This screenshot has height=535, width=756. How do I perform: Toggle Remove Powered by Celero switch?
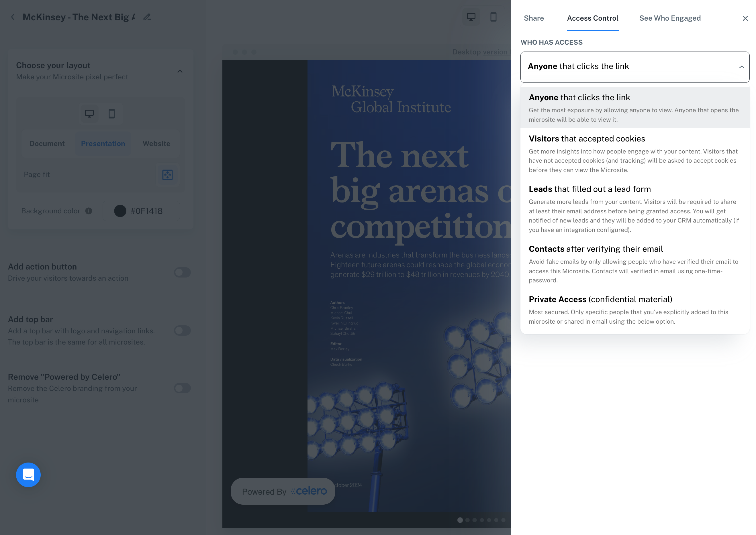pyautogui.click(x=182, y=388)
